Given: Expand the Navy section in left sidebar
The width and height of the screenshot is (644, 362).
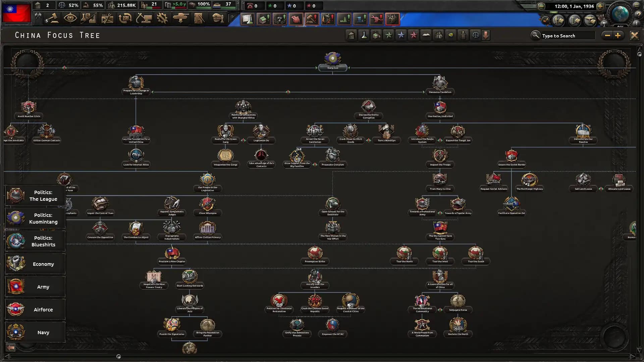Looking at the screenshot, I should click(35, 332).
